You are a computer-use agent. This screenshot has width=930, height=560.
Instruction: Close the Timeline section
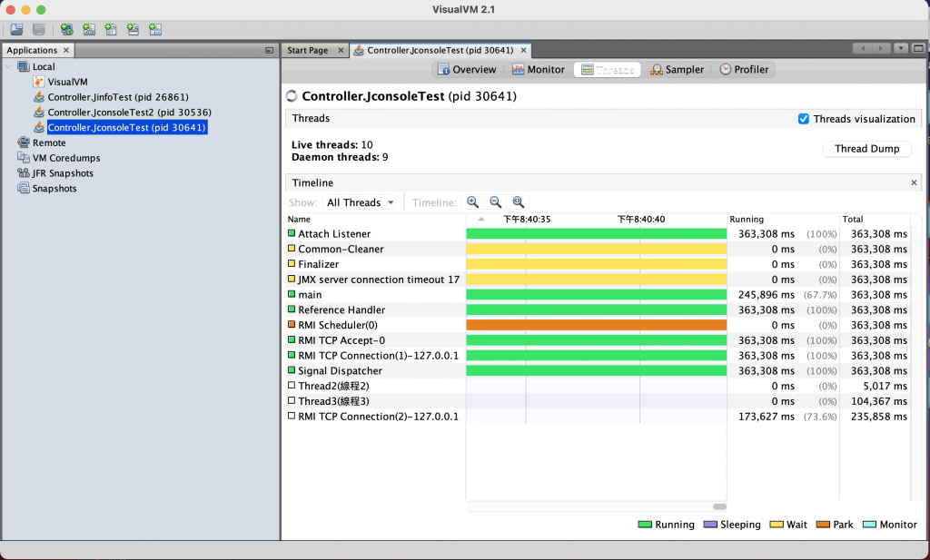(914, 182)
